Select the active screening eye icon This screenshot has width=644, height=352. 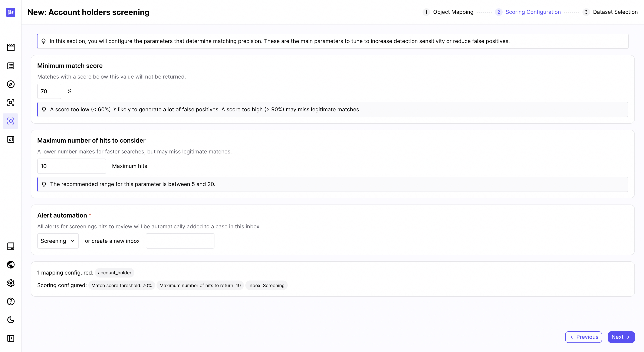pyautogui.click(x=10, y=121)
